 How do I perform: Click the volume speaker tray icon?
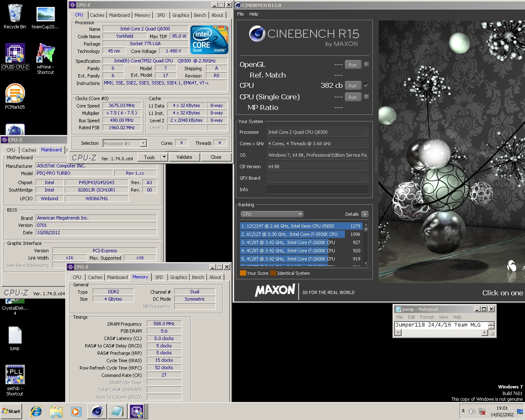coord(472,411)
